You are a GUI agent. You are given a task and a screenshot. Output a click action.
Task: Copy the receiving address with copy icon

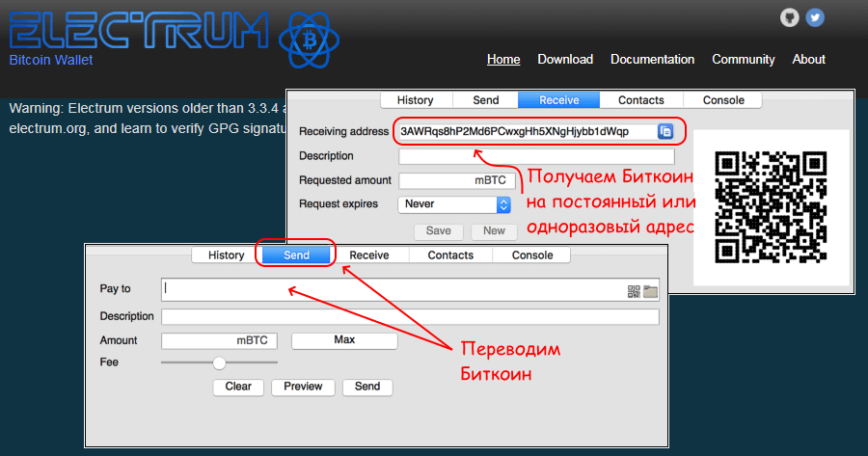665,131
